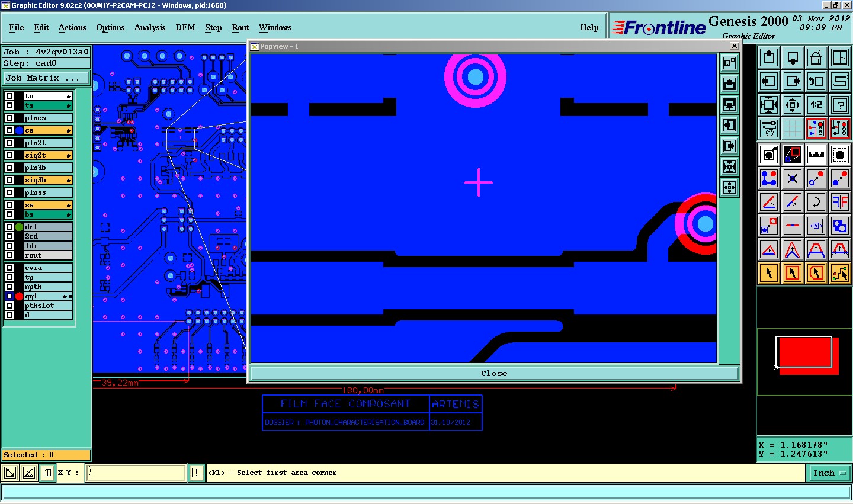Click the rotate arrow tool icon
The height and width of the screenshot is (504, 853).
coord(816,202)
